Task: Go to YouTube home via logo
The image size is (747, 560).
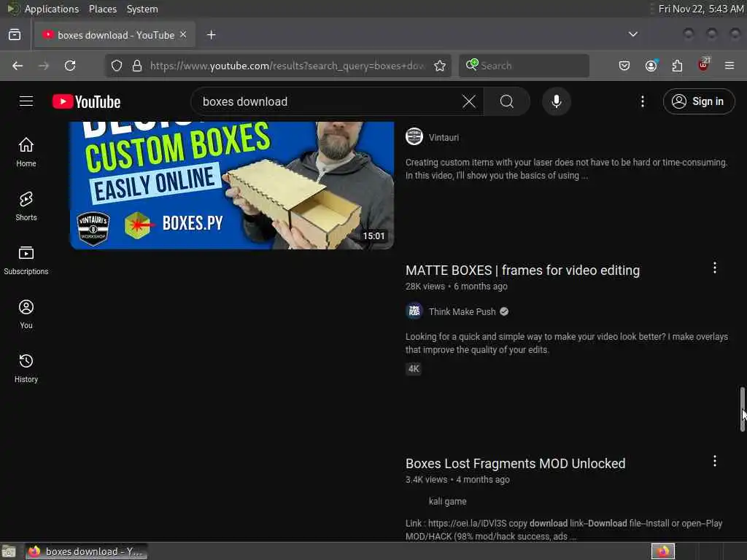Action: pos(86,101)
